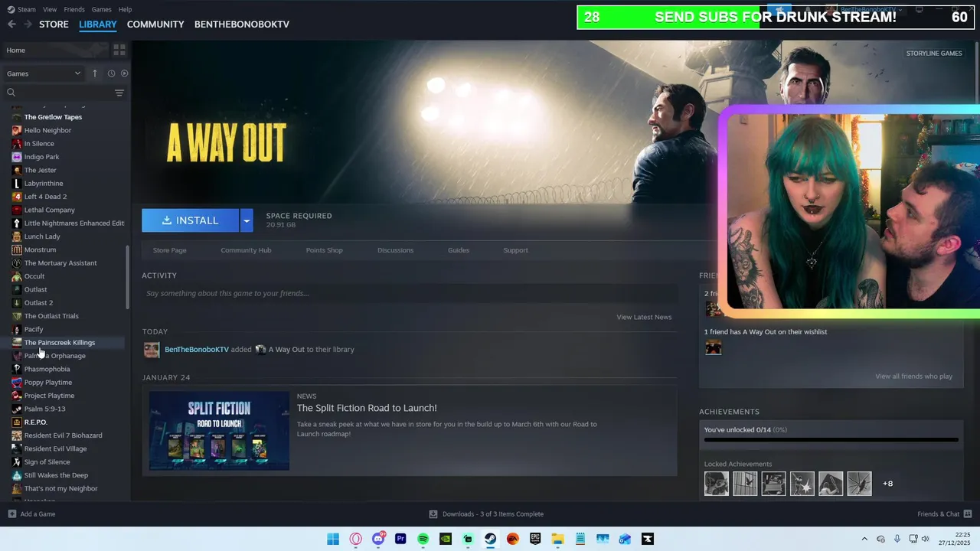
Task: Click the Home button in sidebar
Action: 16,51
